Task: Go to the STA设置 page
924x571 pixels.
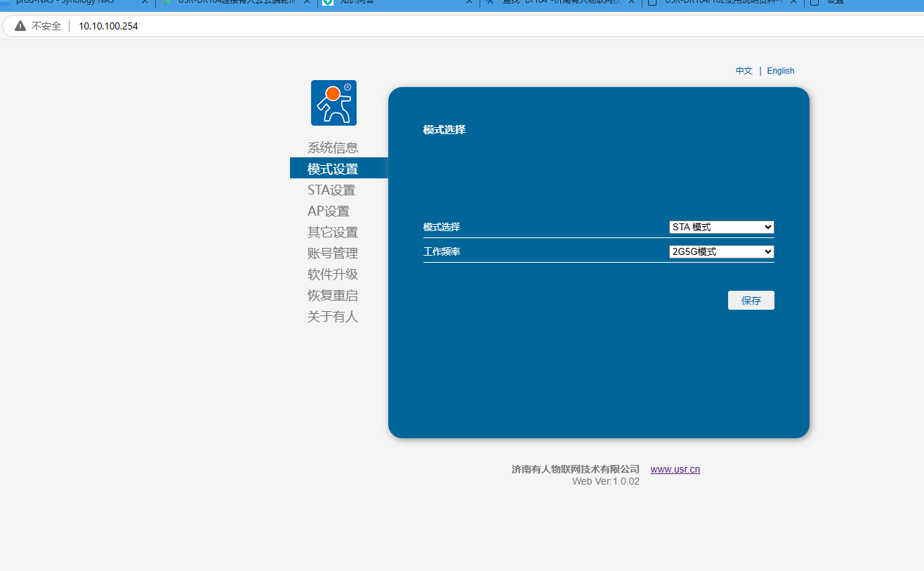Action: 331,190
